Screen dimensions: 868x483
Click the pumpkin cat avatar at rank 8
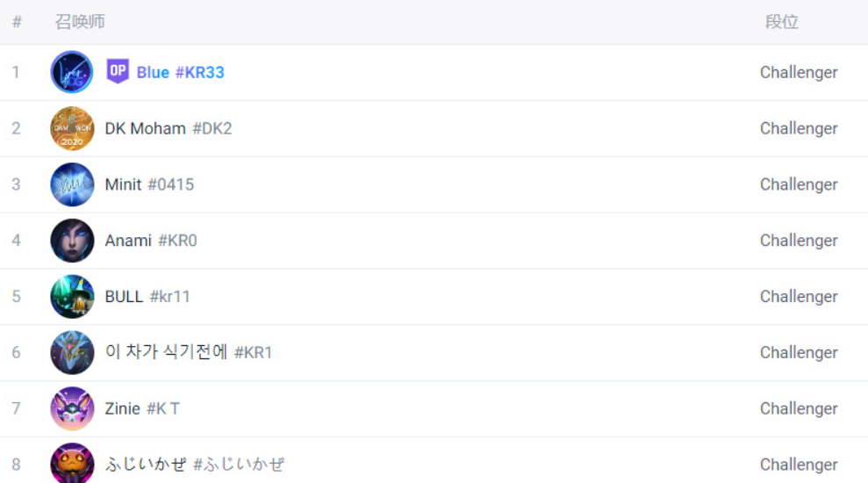pos(72,463)
